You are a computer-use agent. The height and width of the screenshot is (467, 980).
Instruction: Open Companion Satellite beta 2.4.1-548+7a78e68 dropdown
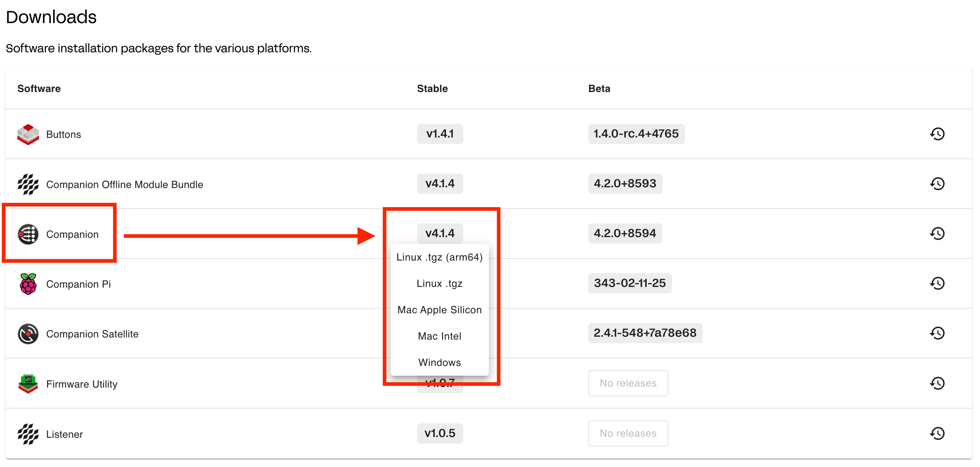(x=645, y=333)
